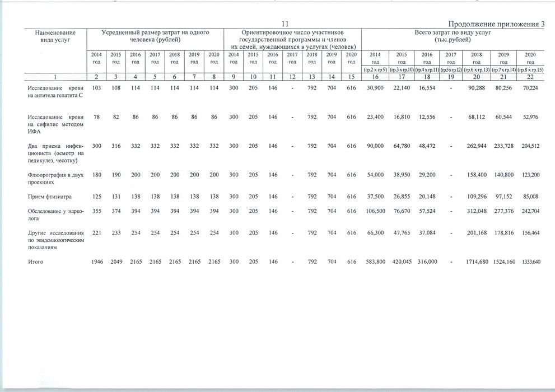Select the value 26,855
Image resolution: width=555 pixels, height=392 pixels.
point(402,197)
